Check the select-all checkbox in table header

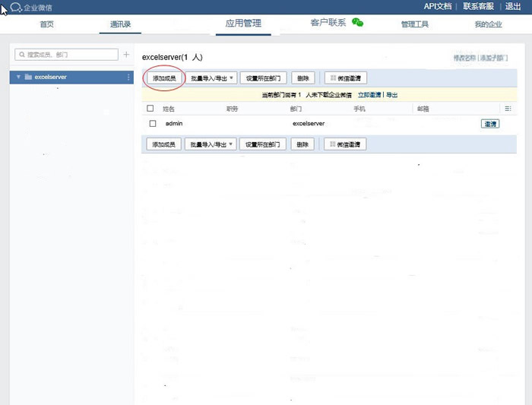(x=150, y=109)
